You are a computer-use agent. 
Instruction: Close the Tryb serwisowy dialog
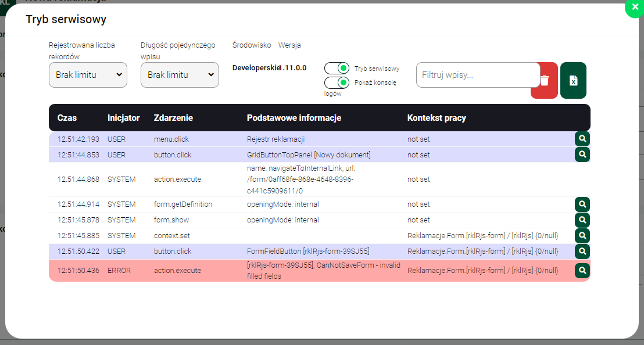[x=634, y=8]
